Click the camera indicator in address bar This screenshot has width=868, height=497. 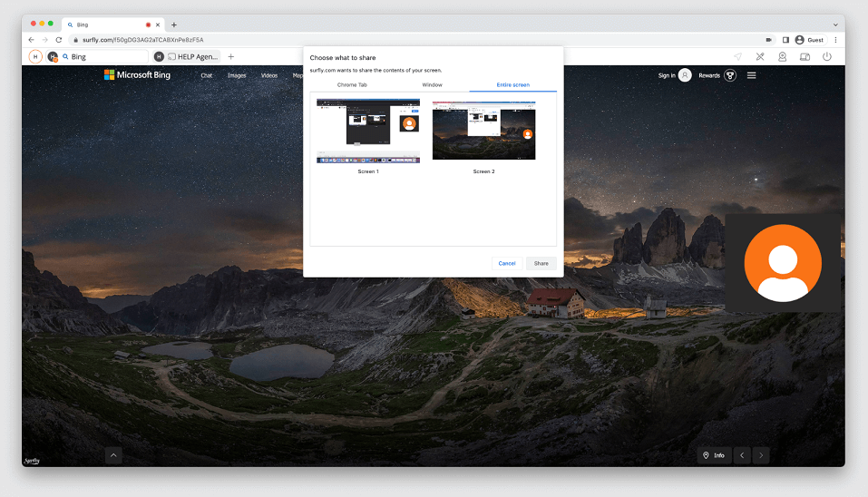[769, 40]
